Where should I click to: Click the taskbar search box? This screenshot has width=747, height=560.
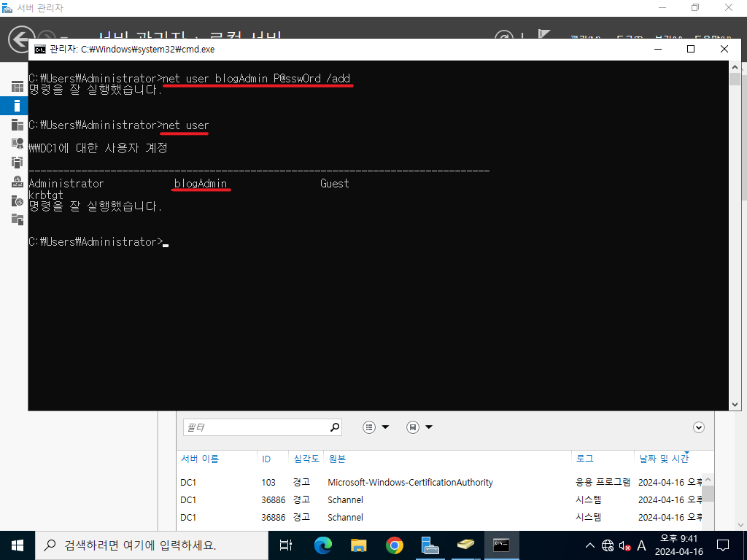coord(152,545)
